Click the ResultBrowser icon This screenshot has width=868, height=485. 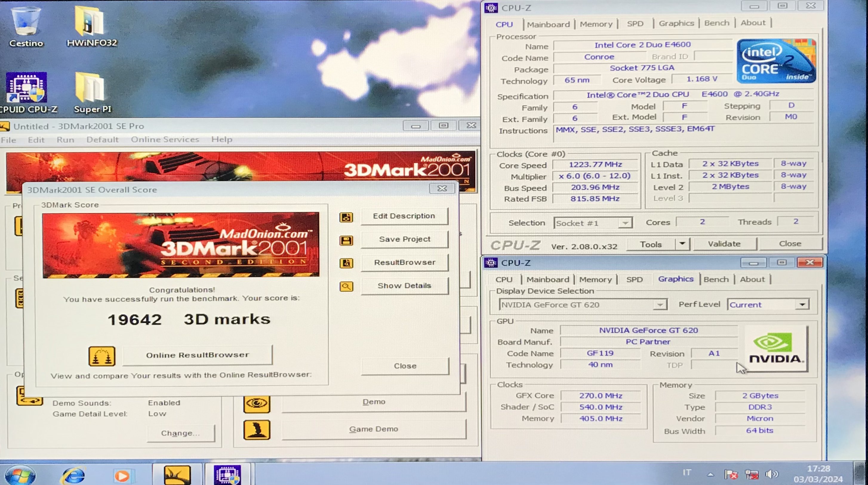(x=346, y=263)
